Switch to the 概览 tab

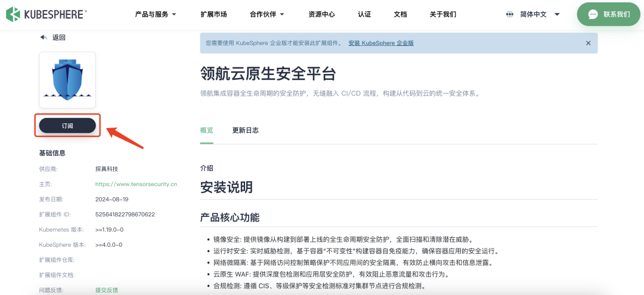[206, 131]
